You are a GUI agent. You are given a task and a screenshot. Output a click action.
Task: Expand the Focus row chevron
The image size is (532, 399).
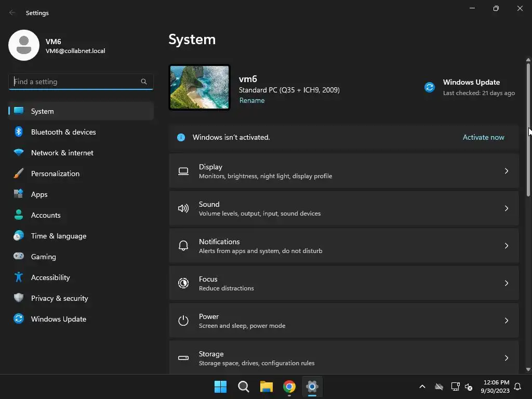(x=506, y=283)
